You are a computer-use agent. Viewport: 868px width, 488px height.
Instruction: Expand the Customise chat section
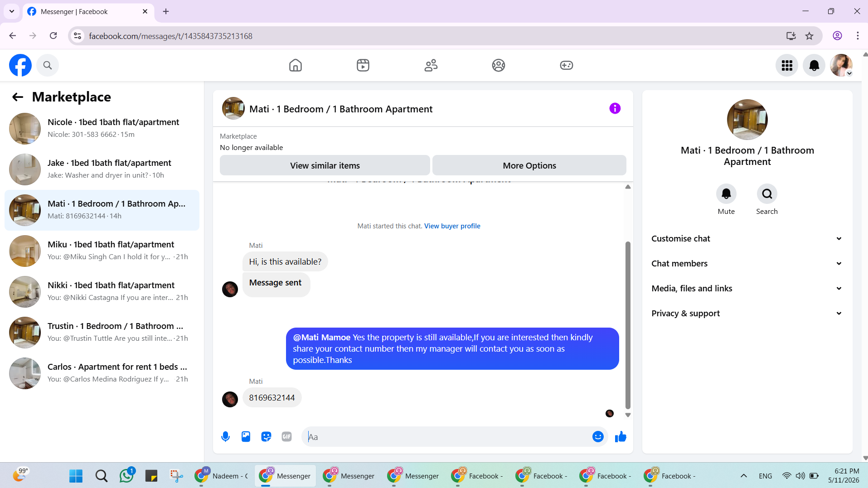click(x=747, y=239)
